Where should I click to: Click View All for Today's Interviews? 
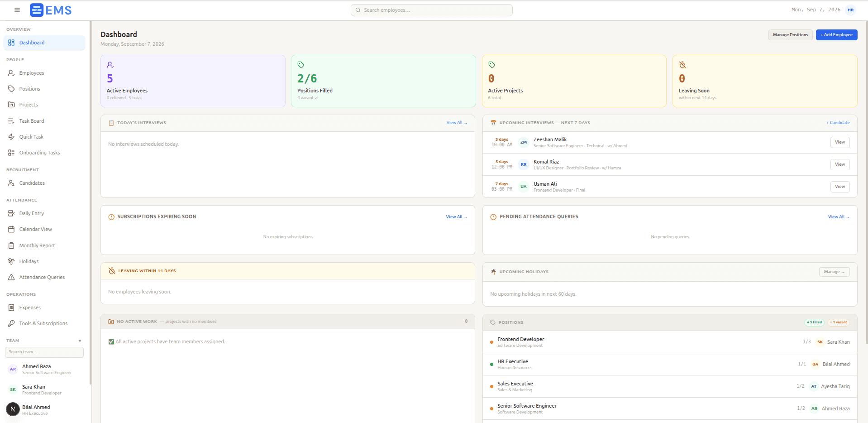457,123
